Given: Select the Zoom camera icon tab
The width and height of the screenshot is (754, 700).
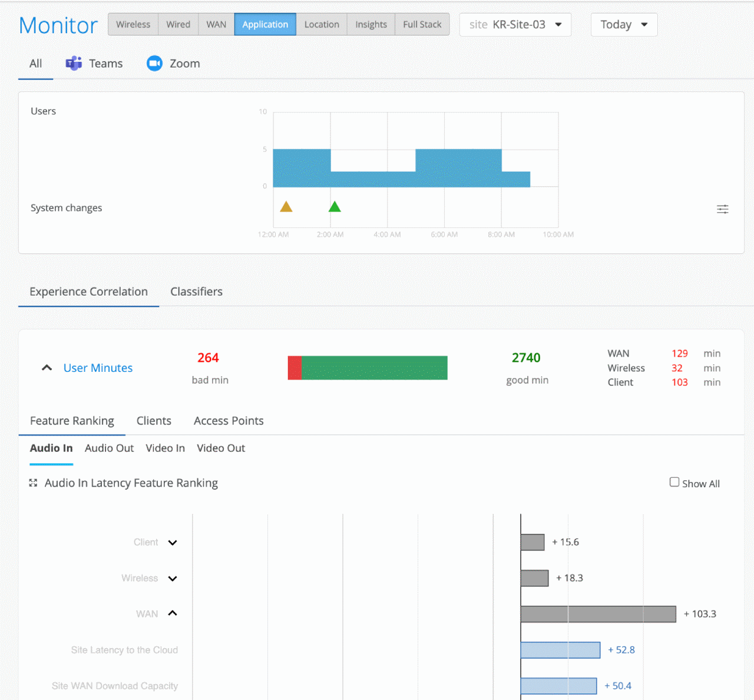Looking at the screenshot, I should tap(154, 63).
